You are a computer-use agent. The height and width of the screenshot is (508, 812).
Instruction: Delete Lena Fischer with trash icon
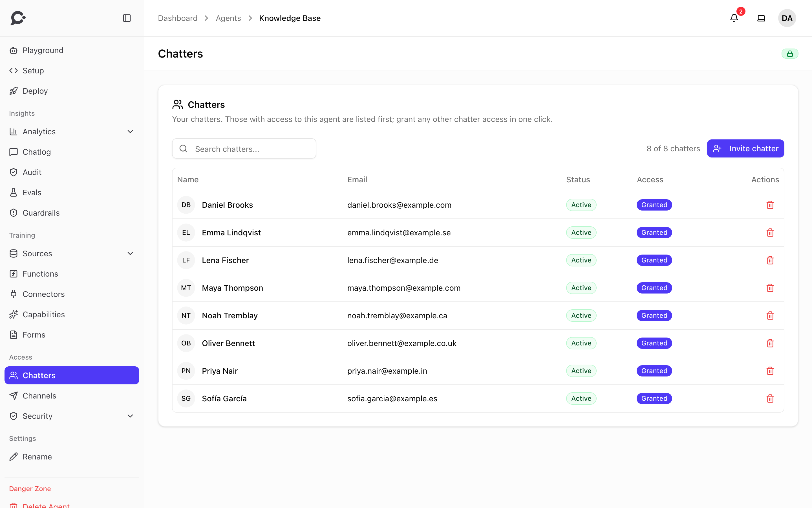[x=770, y=260]
